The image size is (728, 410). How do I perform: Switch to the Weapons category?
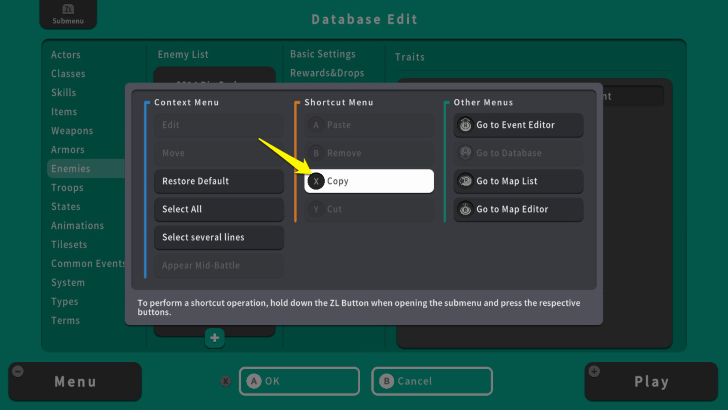72,131
